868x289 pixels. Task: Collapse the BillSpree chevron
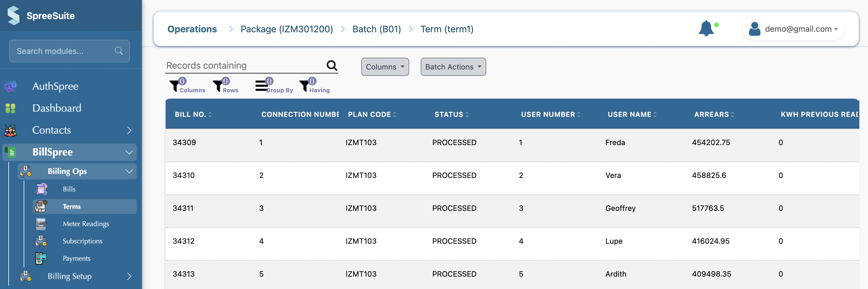(129, 152)
